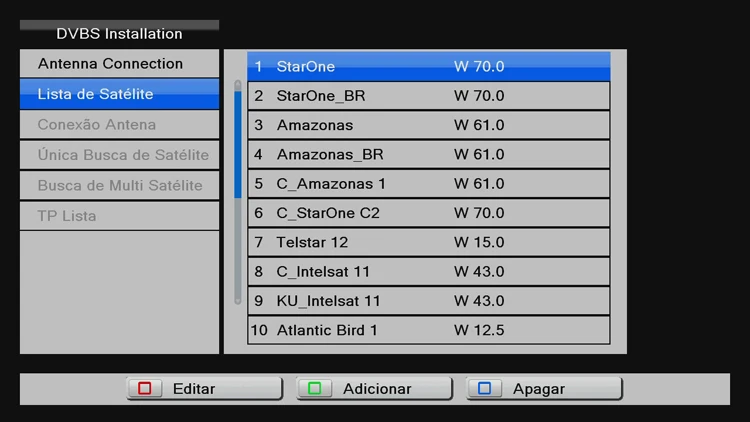
Task: Click the red square icon beside Editar
Action: point(145,389)
